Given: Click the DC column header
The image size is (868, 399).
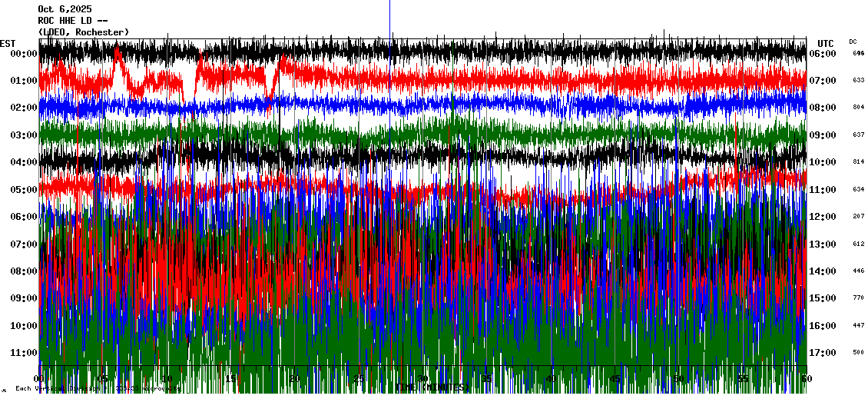Looking at the screenshot, I should 853,42.
